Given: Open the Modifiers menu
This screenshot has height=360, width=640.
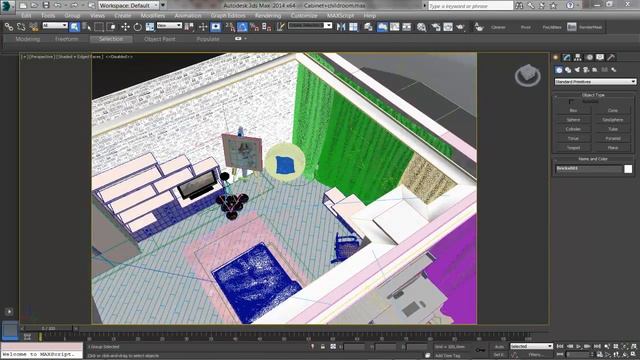Looking at the screenshot, I should (x=152, y=16).
